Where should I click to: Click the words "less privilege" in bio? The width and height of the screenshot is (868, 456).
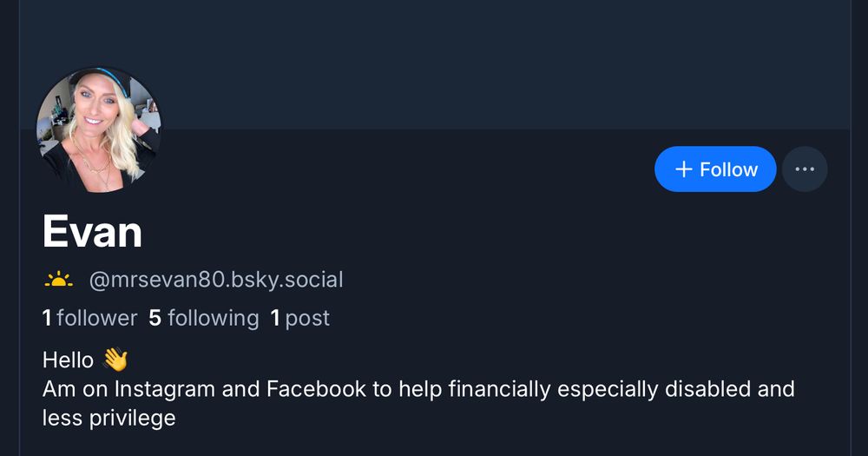pos(108,418)
